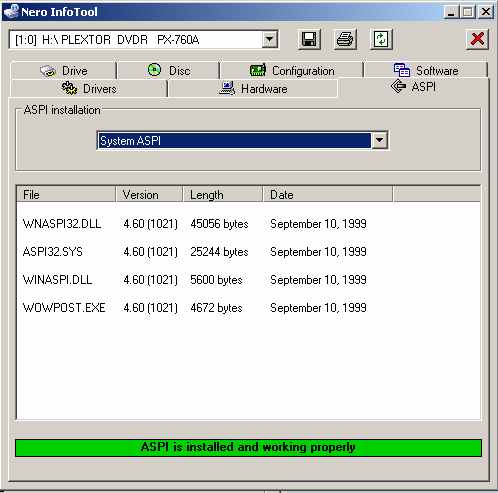Open the Nero InfoTool title bar icon
The image size is (498, 493).
point(10,11)
